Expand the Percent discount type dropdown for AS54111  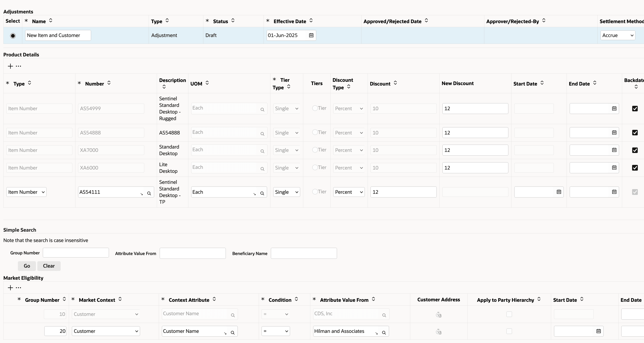349,192
